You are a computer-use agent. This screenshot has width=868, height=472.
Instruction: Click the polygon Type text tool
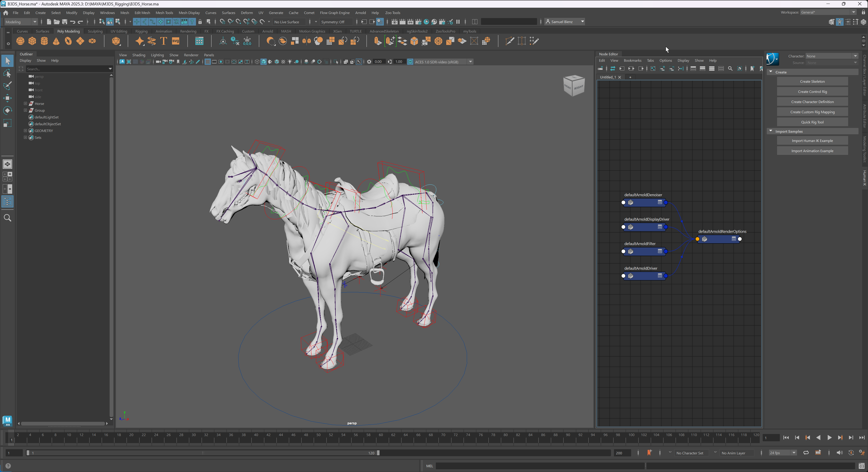164,41
